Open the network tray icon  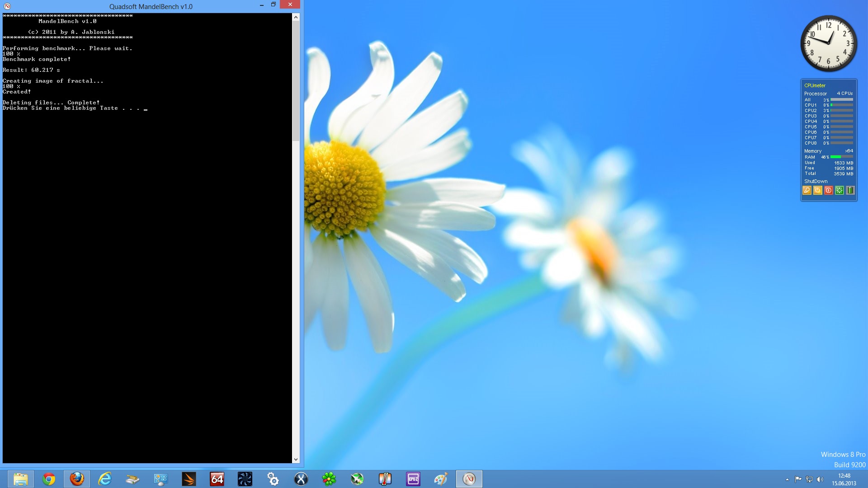(x=809, y=479)
